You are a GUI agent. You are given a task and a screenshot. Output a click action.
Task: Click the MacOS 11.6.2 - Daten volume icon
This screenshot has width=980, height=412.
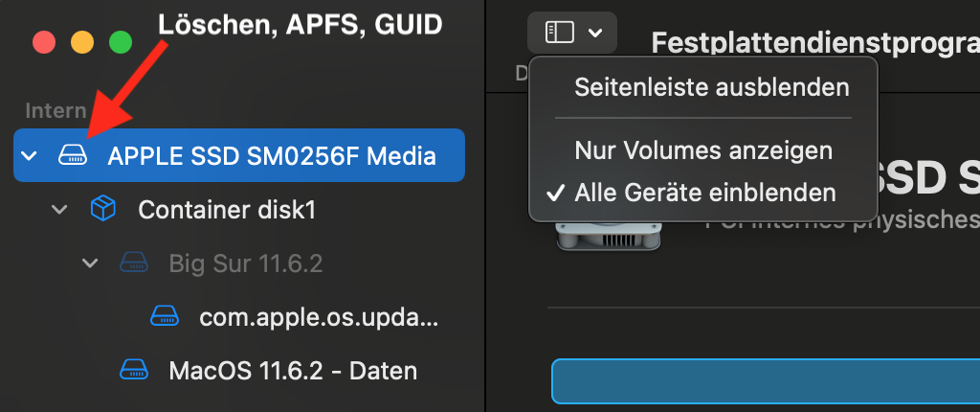133,369
